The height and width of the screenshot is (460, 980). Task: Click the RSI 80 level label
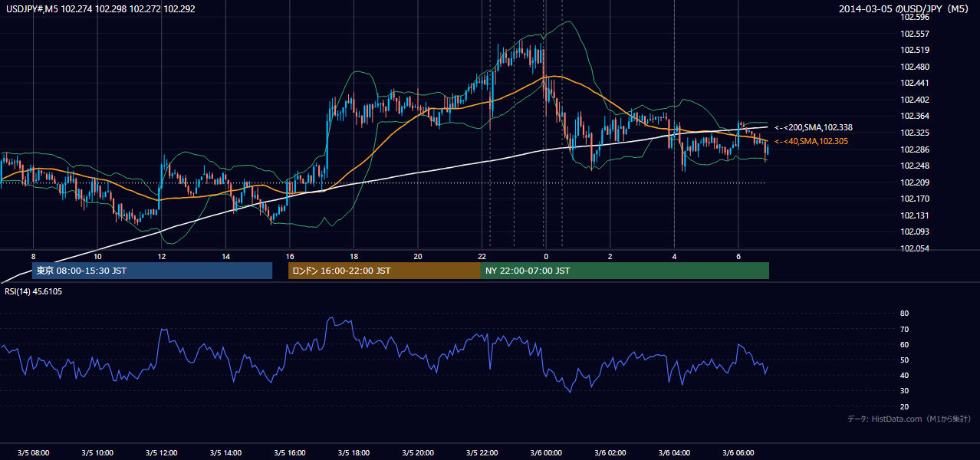[x=904, y=314]
